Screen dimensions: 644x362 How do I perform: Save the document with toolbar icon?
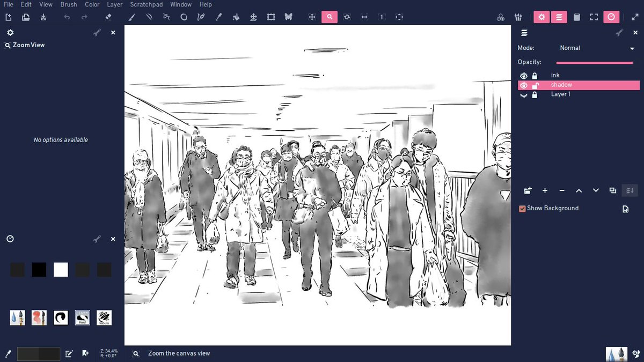point(43,17)
